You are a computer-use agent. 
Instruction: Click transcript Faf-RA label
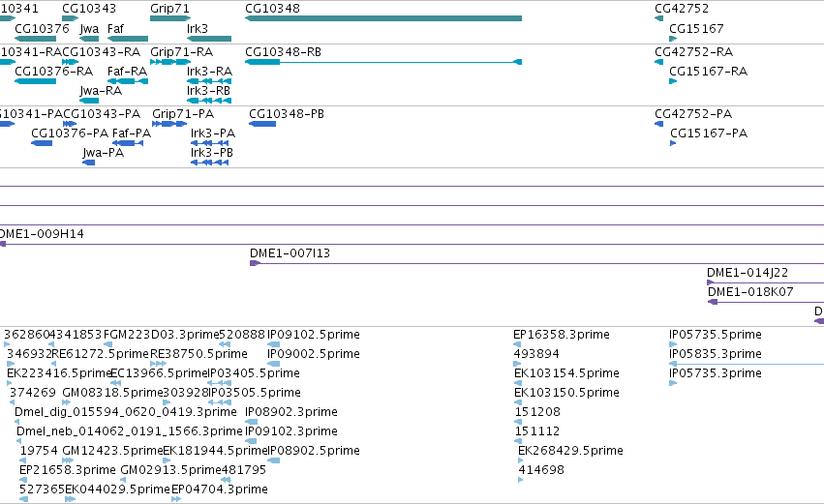(127, 72)
